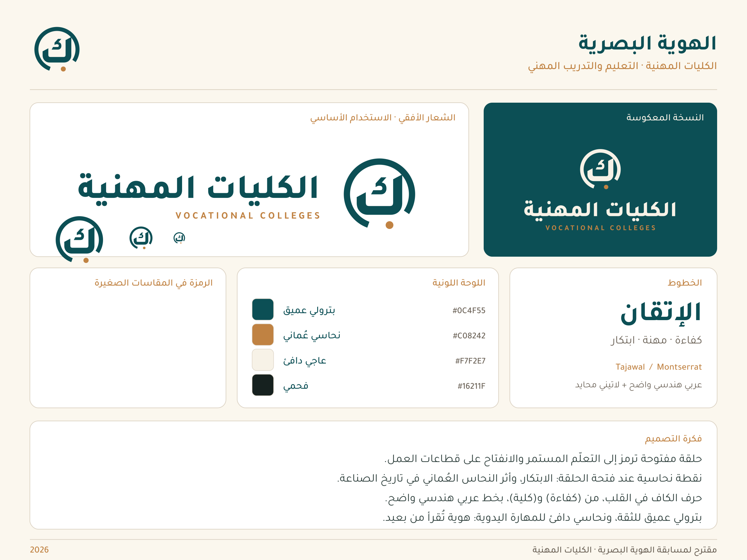Click the hex code #F7F2E7
747x560 pixels.
click(470, 361)
